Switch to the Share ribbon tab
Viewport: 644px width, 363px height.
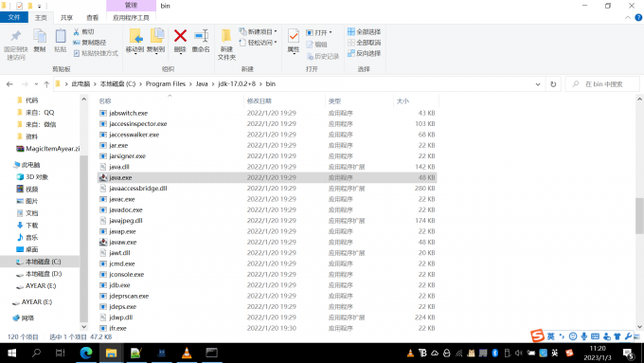pyautogui.click(x=66, y=17)
